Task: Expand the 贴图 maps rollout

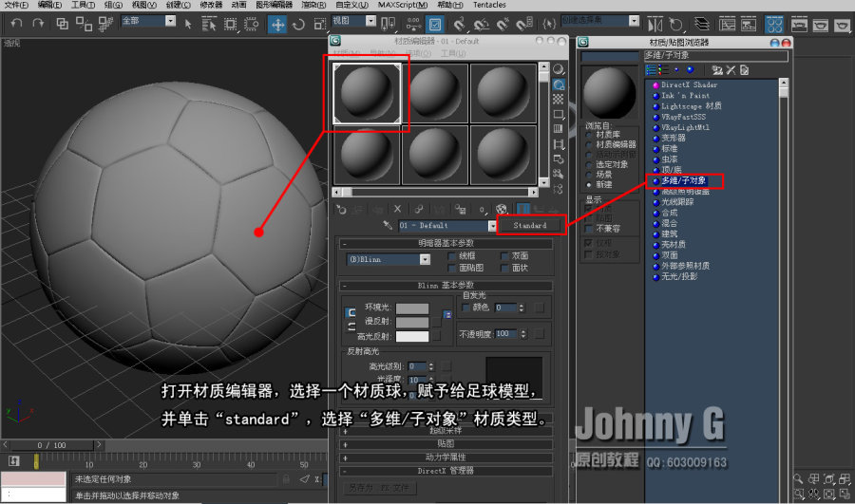Action: [x=446, y=444]
